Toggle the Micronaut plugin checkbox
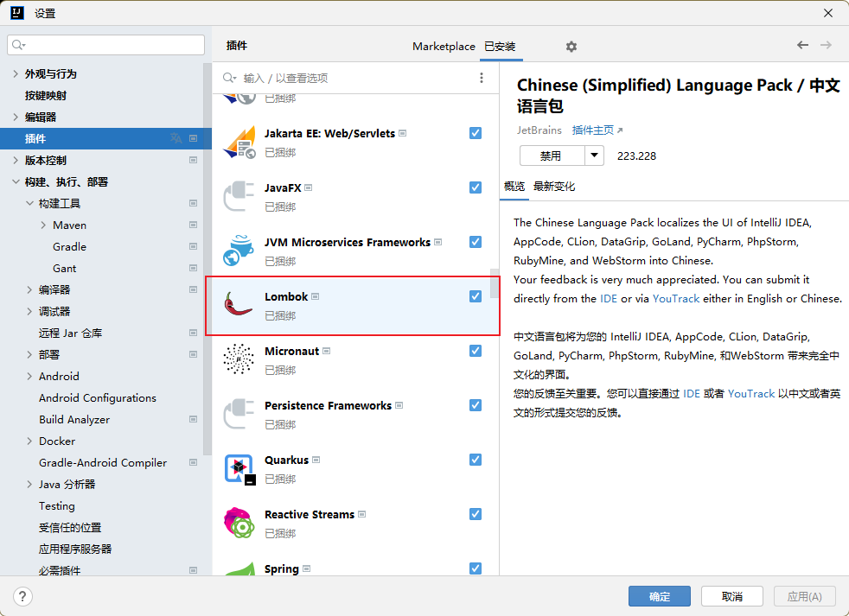 476,351
